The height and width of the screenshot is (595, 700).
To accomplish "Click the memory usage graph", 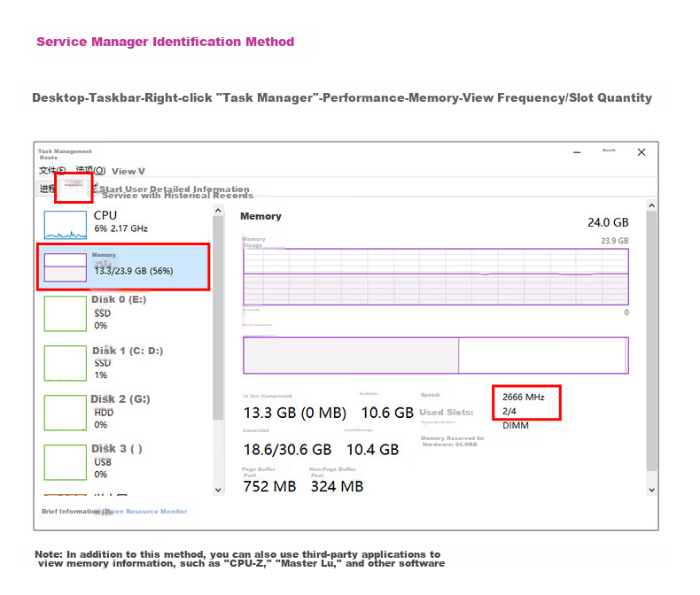I will click(x=436, y=276).
